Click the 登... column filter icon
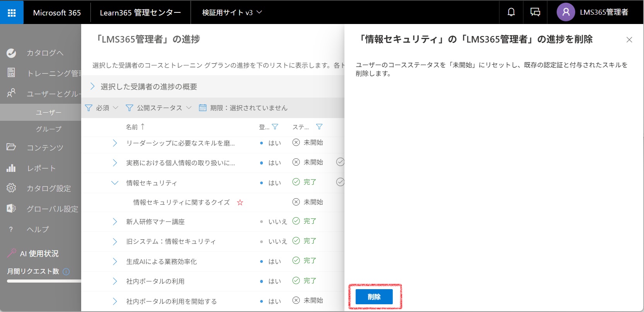The height and width of the screenshot is (312, 644). pyautogui.click(x=275, y=127)
